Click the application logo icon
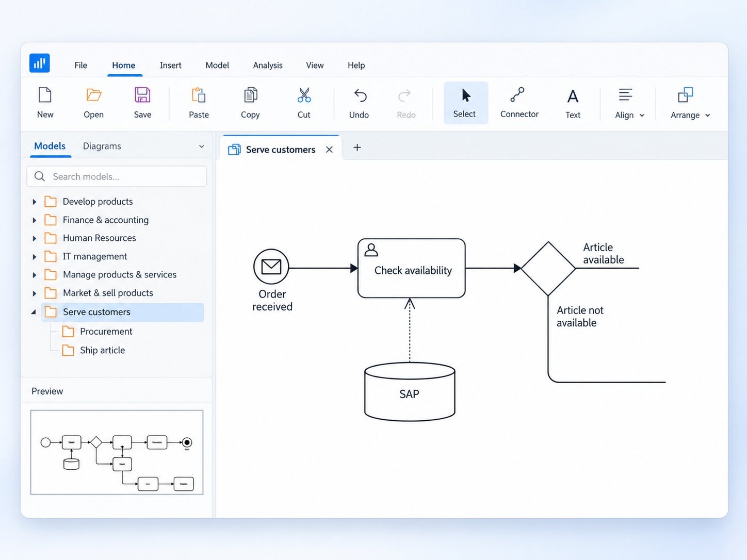 pos(40,63)
